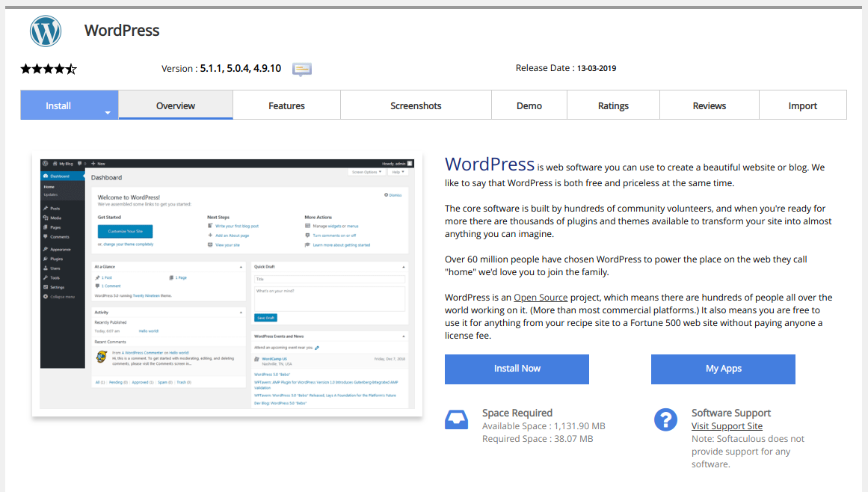Open the Features tab
868x492 pixels.
(x=287, y=105)
